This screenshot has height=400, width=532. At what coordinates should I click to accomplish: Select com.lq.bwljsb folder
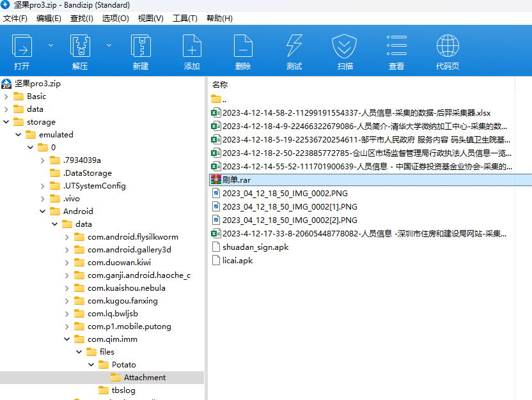tap(106, 314)
